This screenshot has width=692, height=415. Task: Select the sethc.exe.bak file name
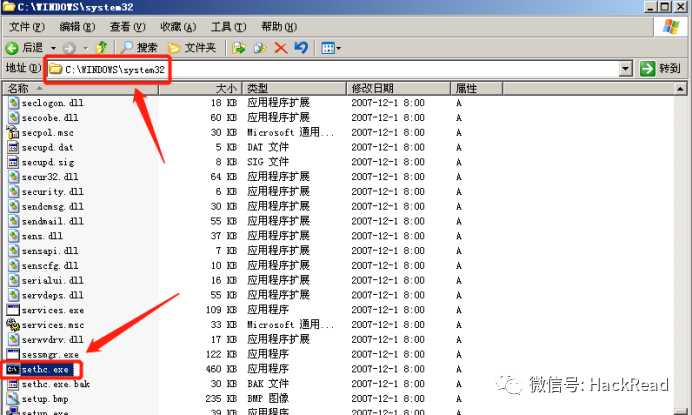[x=56, y=385]
